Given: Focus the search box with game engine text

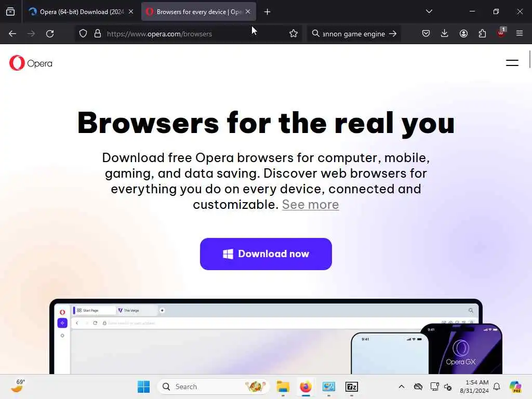Looking at the screenshot, I should coord(353,34).
